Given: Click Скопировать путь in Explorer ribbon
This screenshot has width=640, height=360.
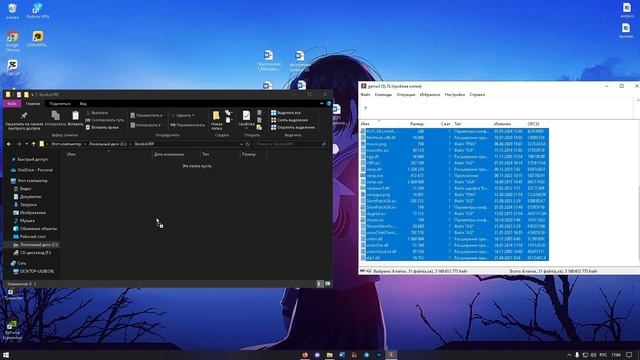Looking at the screenshot, I should 105,120.
